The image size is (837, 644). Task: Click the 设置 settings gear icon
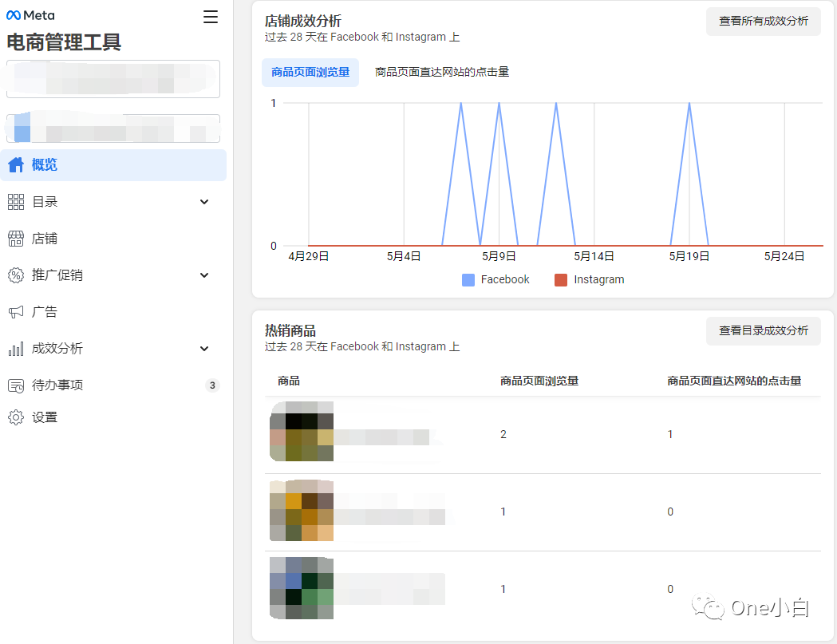tap(15, 417)
